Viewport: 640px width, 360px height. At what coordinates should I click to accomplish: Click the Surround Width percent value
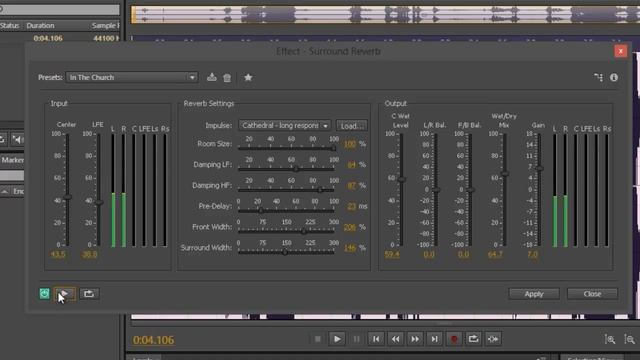(x=350, y=248)
